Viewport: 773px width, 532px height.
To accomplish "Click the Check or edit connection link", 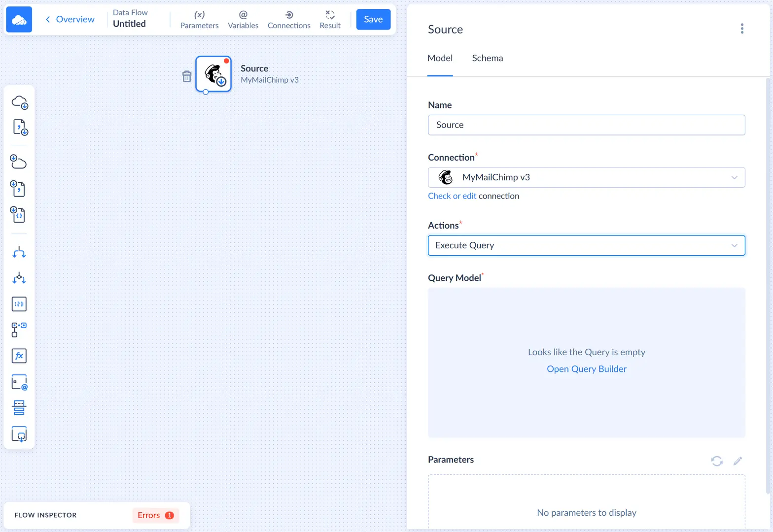I will click(x=452, y=196).
